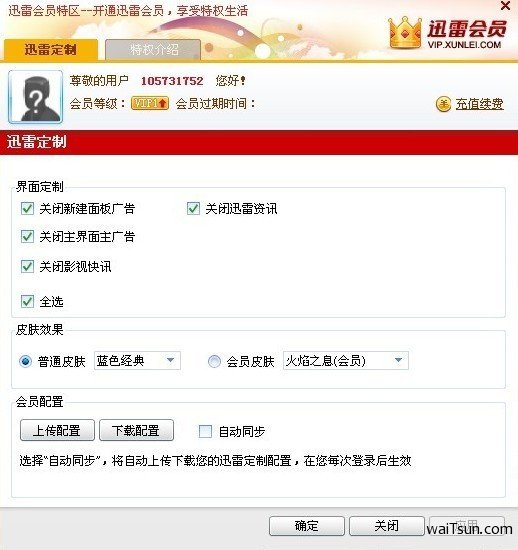Switch to the 特权介绍 tab

[x=153, y=49]
